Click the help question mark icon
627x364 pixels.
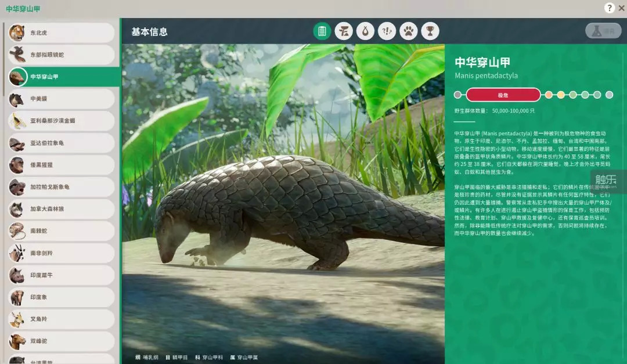pos(609,8)
